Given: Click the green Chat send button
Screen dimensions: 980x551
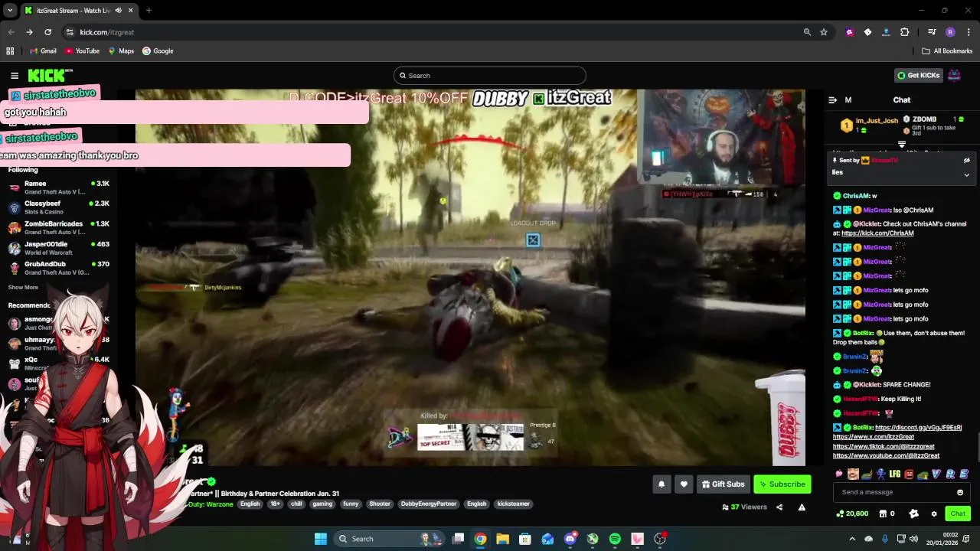Looking at the screenshot, I should pyautogui.click(x=958, y=514).
